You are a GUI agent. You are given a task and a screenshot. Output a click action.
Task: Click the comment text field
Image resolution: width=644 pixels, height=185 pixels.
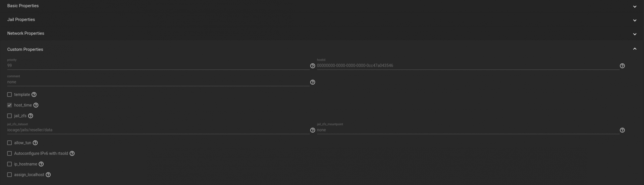point(158,82)
